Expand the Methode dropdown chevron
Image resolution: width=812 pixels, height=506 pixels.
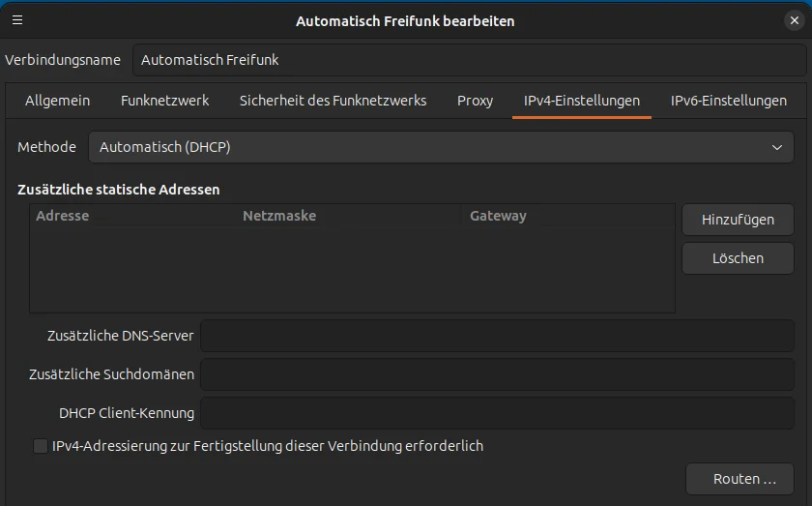click(777, 147)
